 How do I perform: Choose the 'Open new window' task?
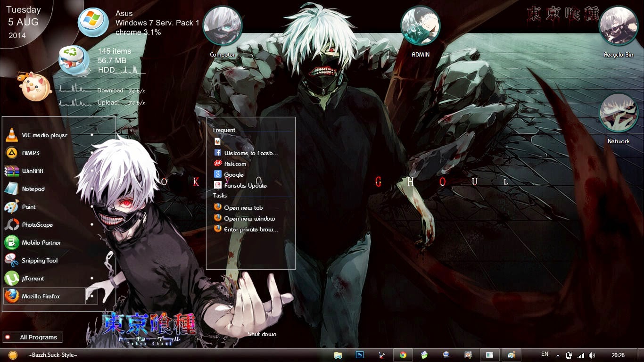(x=244, y=219)
